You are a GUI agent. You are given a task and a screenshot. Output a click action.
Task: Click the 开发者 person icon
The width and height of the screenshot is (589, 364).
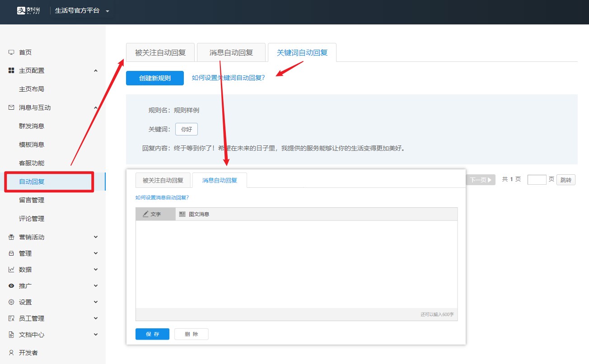click(x=11, y=353)
